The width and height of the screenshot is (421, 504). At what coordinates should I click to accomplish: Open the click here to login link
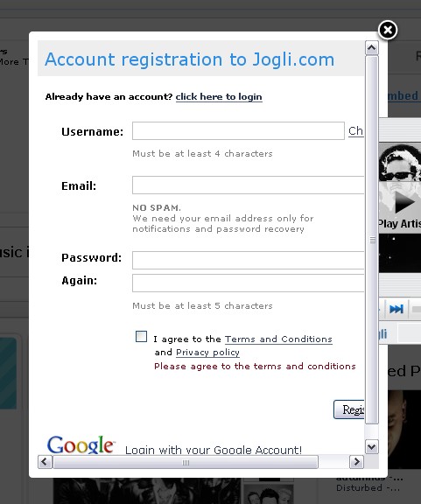219,97
